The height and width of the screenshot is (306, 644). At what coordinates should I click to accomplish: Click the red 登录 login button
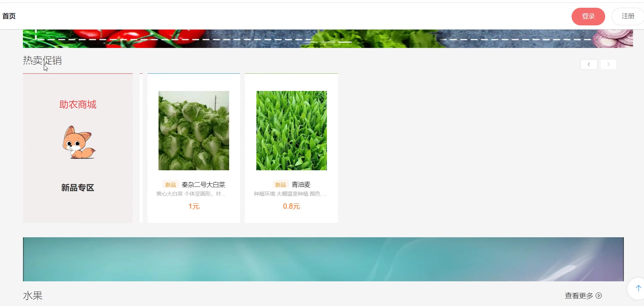pyautogui.click(x=588, y=16)
